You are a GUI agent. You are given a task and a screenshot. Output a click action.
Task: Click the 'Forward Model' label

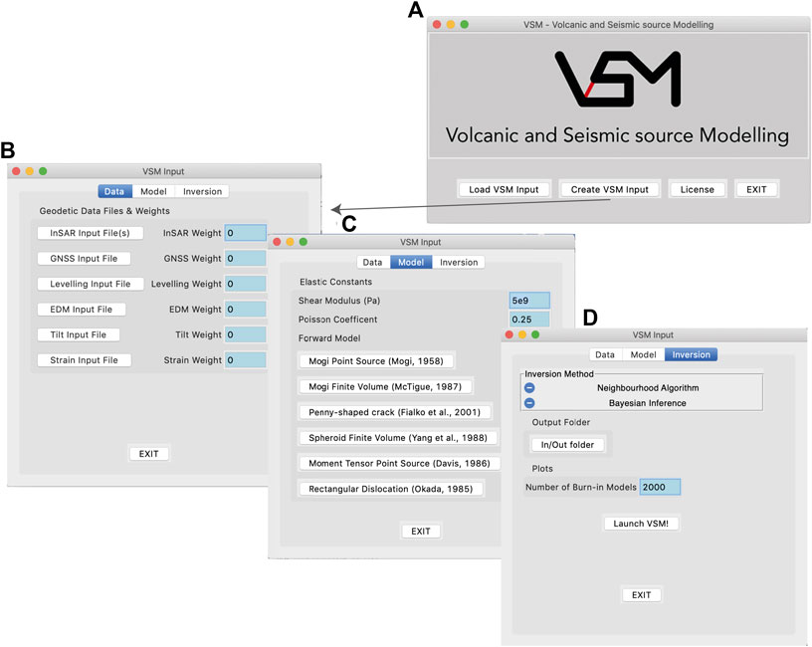click(x=329, y=338)
